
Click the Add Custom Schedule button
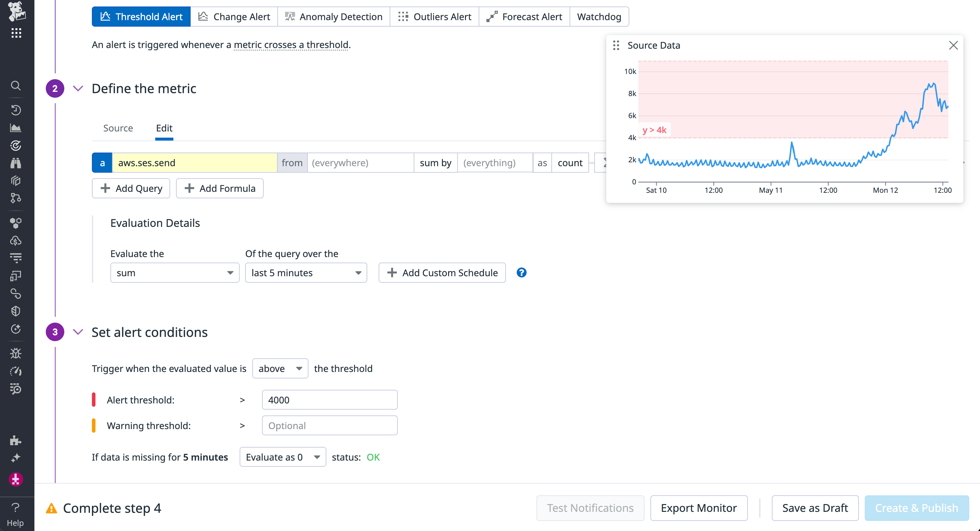click(442, 272)
